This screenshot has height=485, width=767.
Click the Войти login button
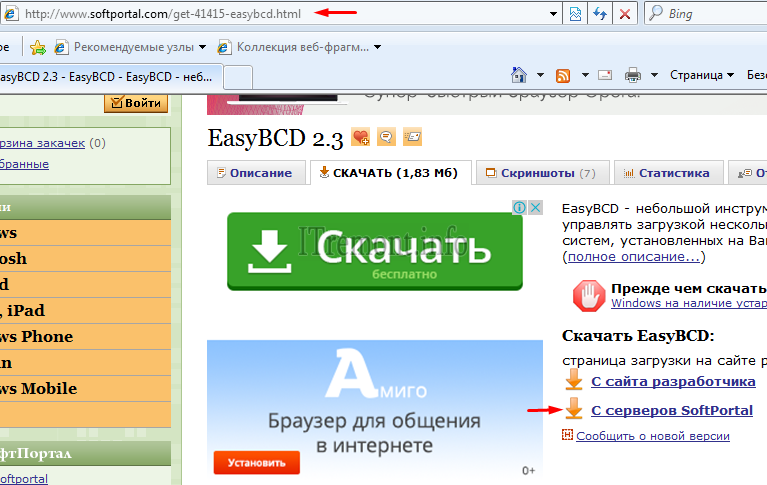pyautogui.click(x=136, y=103)
